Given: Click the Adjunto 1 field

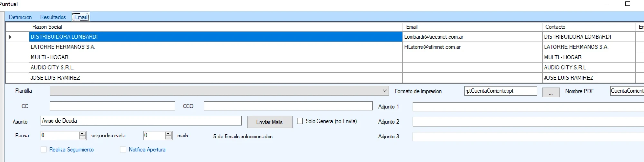Looking at the screenshot, I should pyautogui.click(x=528, y=106).
